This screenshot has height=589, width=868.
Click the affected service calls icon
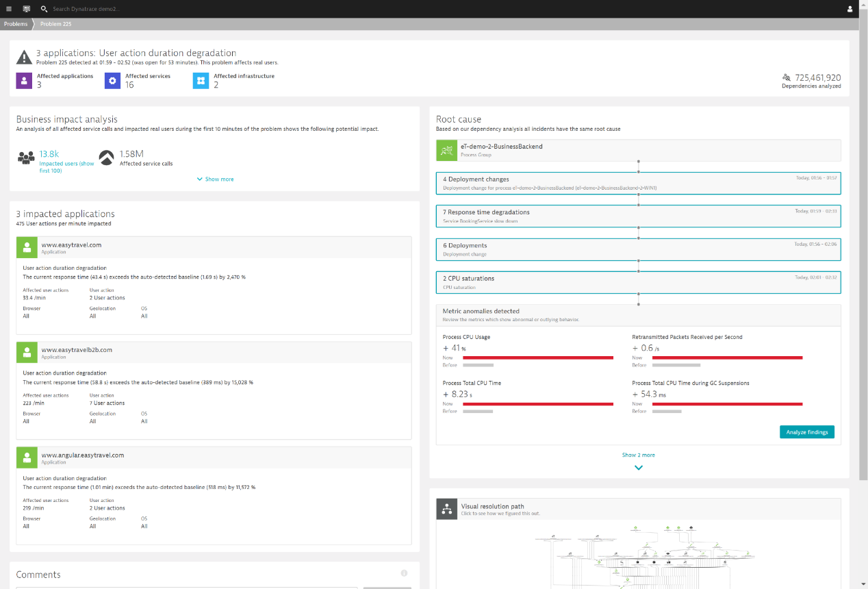pyautogui.click(x=107, y=158)
